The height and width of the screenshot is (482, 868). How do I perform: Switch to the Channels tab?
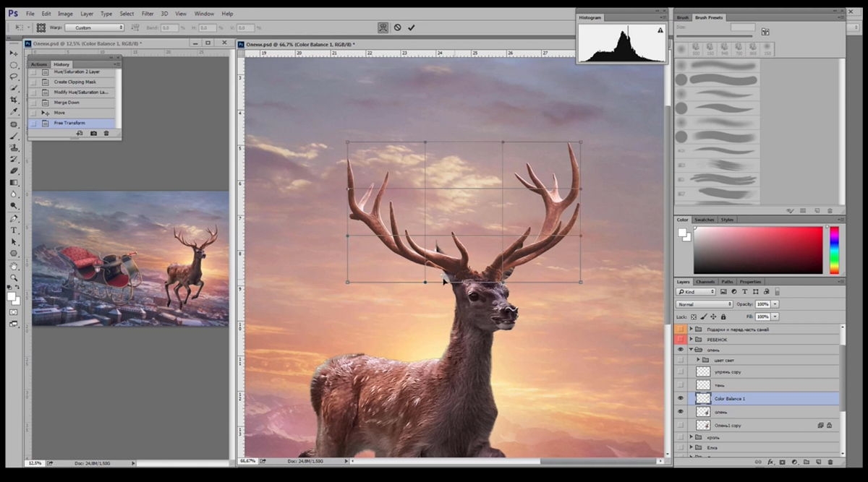[705, 282]
